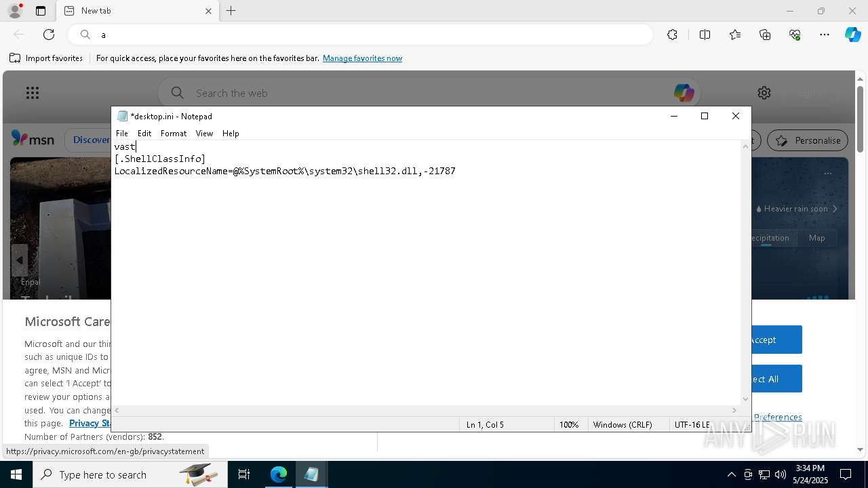Click Notepad horizontal scrollbar left arrow
The image size is (868, 488).
pos(117,410)
